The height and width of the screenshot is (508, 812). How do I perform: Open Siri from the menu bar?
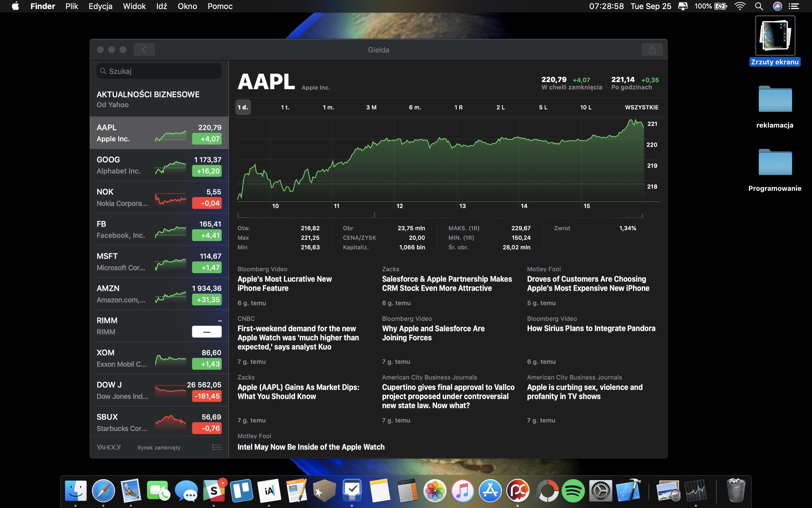[777, 6]
